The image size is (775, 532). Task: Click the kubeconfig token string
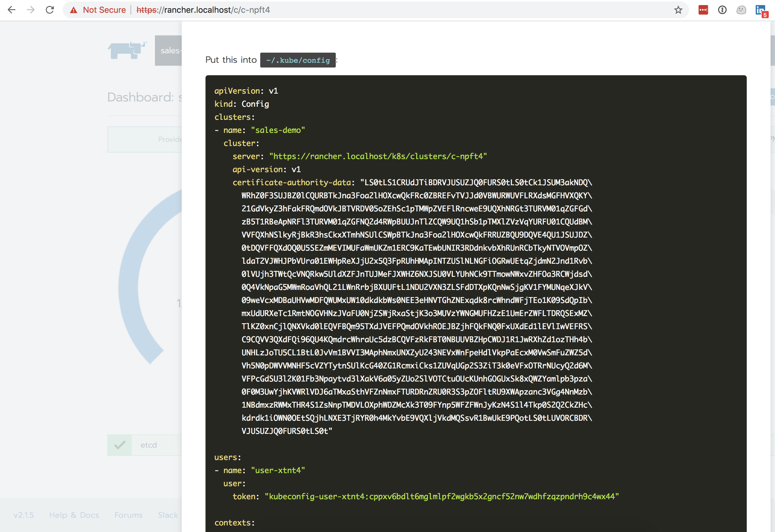click(x=441, y=496)
